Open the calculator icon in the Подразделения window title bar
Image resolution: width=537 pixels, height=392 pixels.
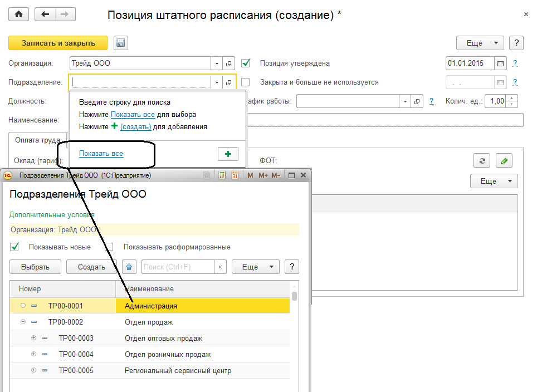[x=222, y=175]
